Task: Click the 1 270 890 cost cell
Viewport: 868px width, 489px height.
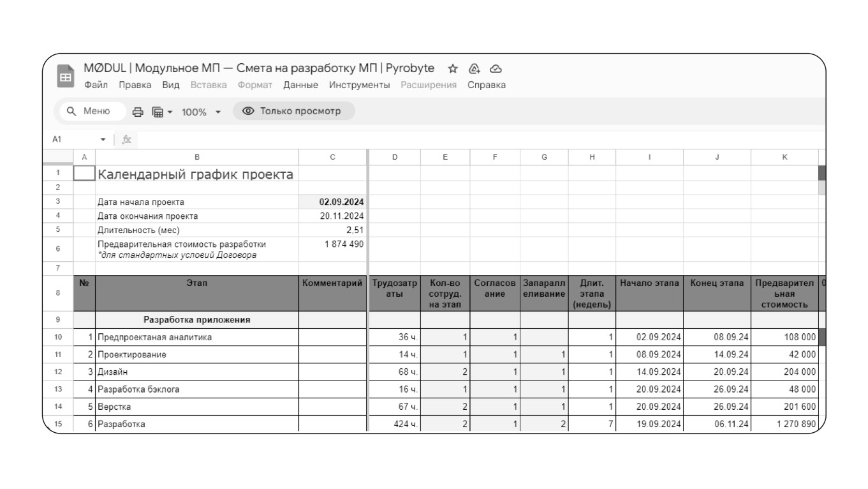Action: click(x=784, y=424)
